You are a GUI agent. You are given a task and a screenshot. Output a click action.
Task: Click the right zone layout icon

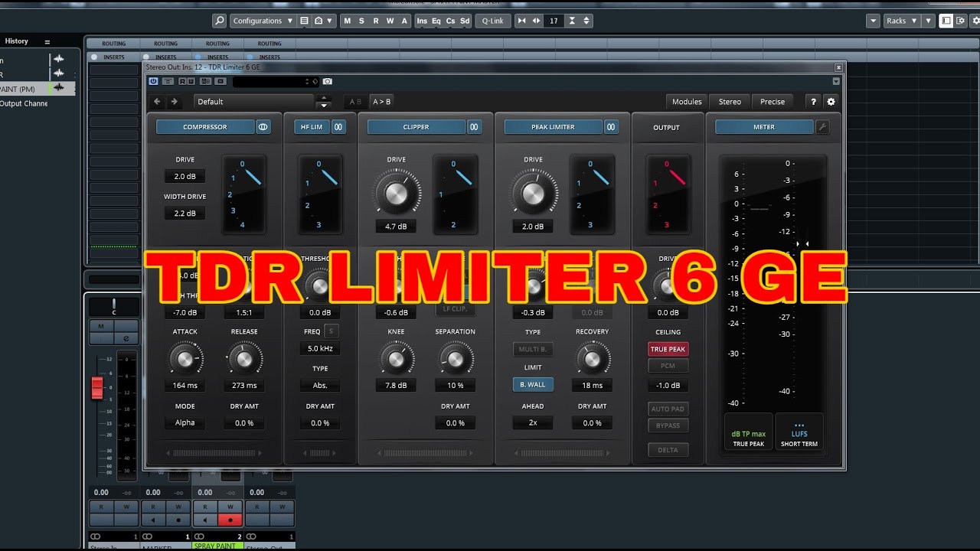point(960,21)
